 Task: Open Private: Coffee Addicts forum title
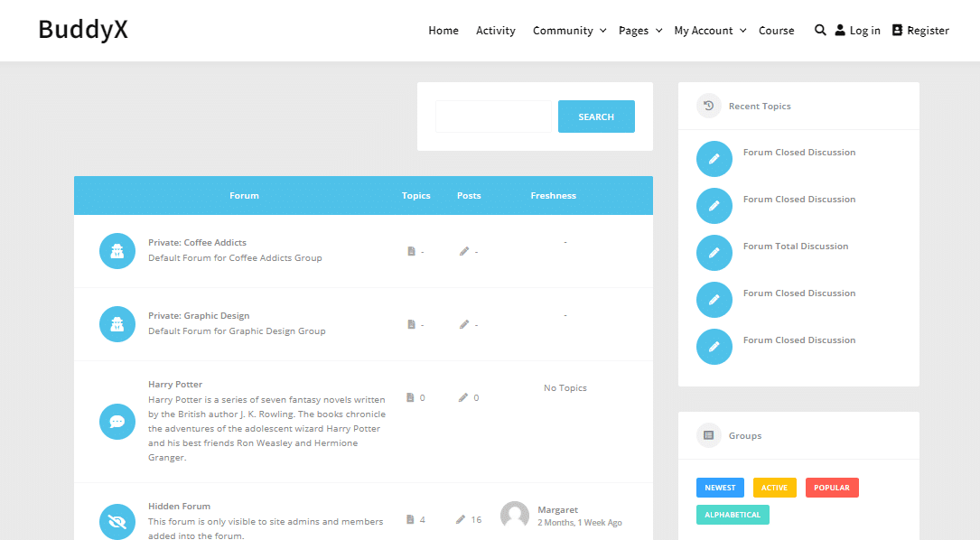pos(197,243)
